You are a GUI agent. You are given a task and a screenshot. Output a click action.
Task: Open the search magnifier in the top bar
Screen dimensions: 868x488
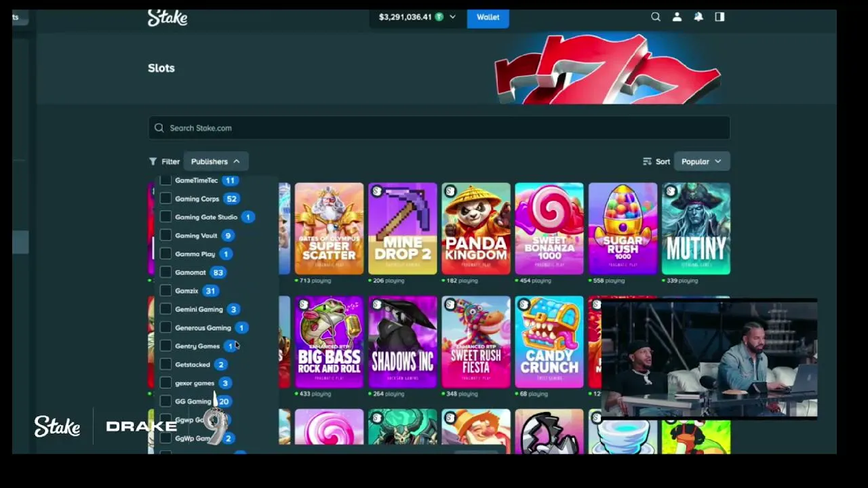656,17
